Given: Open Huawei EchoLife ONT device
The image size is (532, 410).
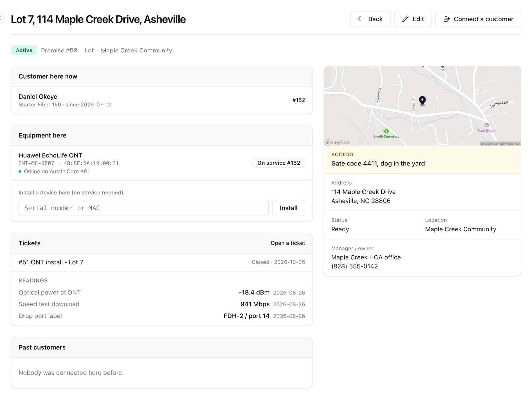Looking at the screenshot, I should (x=50, y=155).
